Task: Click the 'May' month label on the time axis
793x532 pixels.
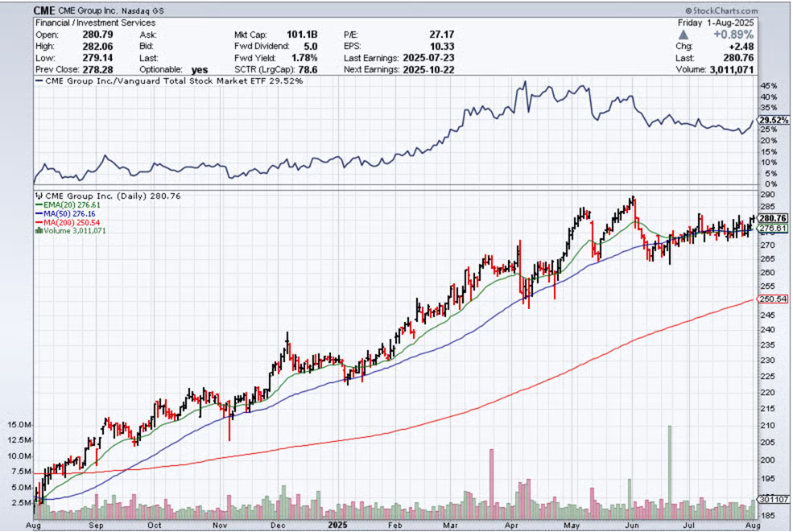Action: pyautogui.click(x=572, y=526)
